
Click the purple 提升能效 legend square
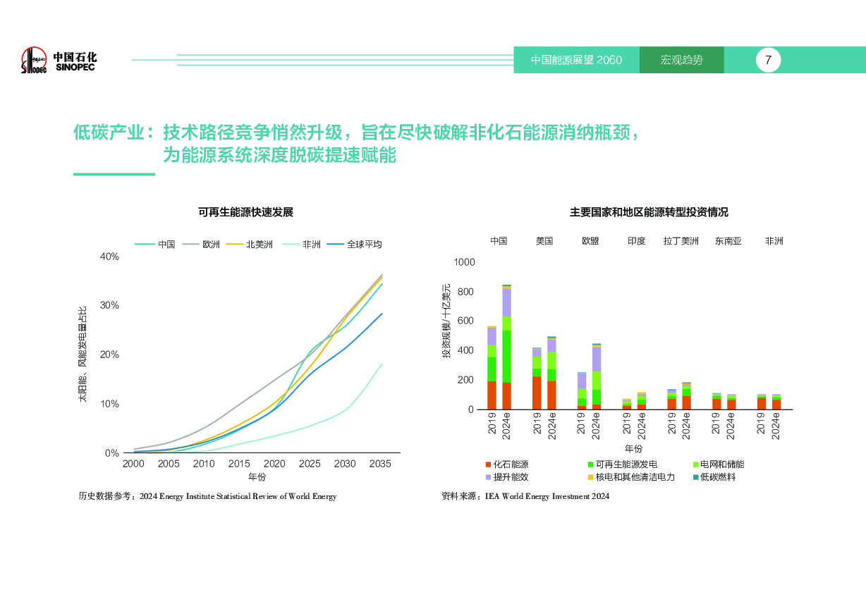[488, 477]
